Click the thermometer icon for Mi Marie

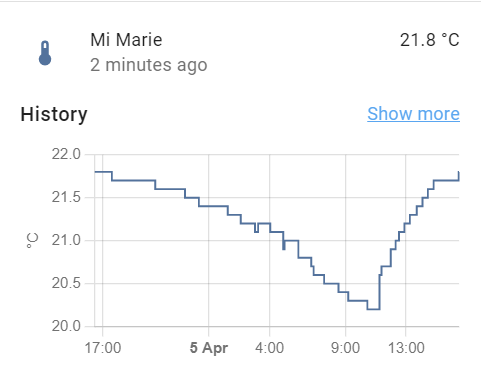coord(45,53)
